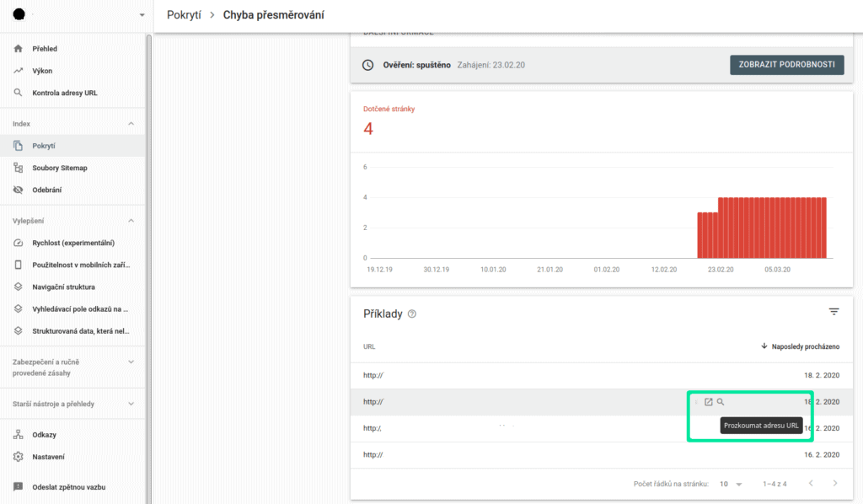Go to previous page arrow
863x504 pixels.
(x=811, y=483)
